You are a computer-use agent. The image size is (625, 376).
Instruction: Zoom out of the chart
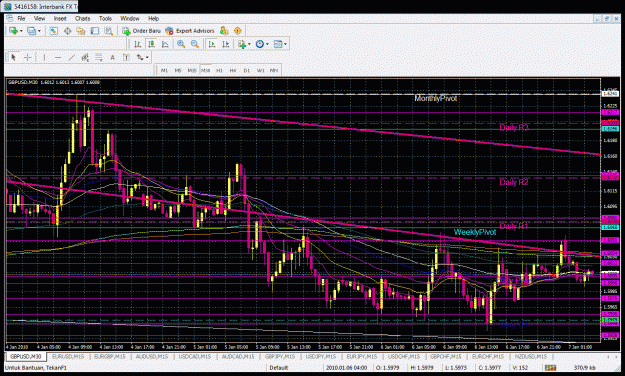tap(195, 44)
